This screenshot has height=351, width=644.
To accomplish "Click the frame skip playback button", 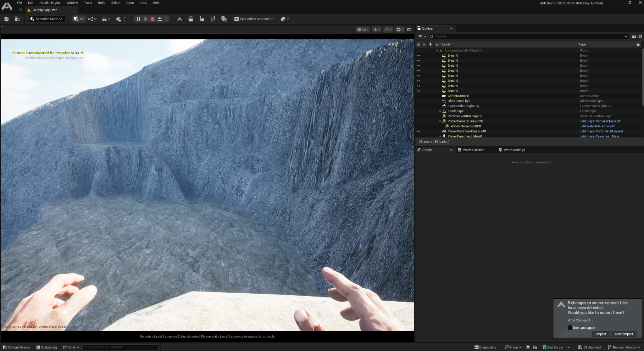I will pyautogui.click(x=145, y=19).
